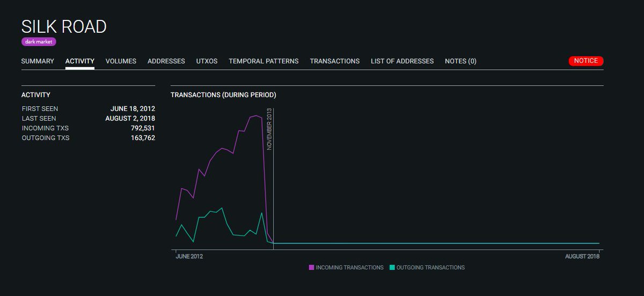Click the Incoming TXS label
Screen dimensions: 644x296
tap(45, 128)
